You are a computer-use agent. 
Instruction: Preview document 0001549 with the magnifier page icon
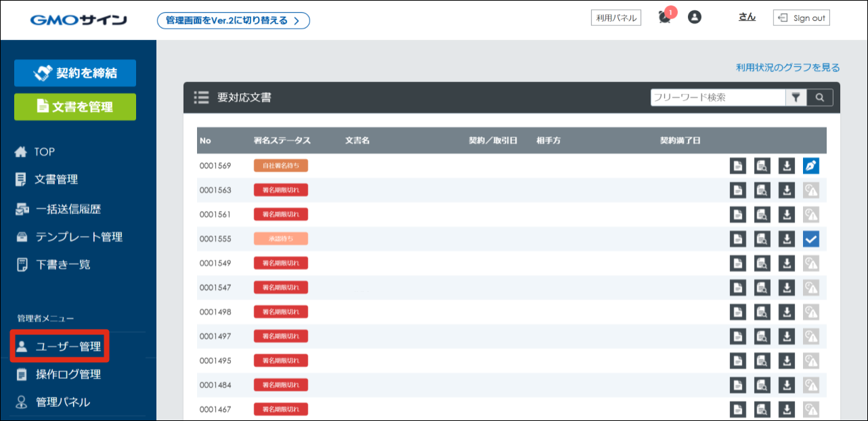(x=762, y=263)
